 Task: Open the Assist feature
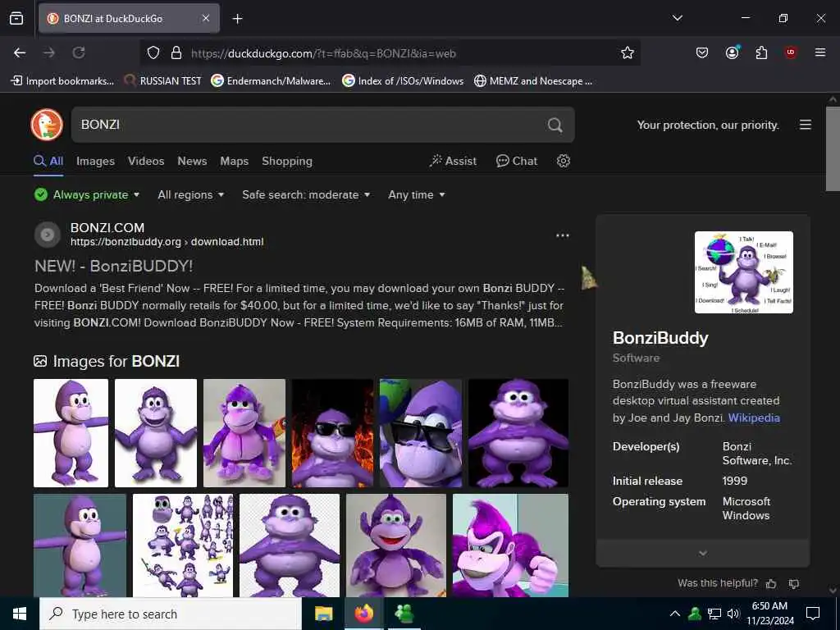(x=453, y=162)
